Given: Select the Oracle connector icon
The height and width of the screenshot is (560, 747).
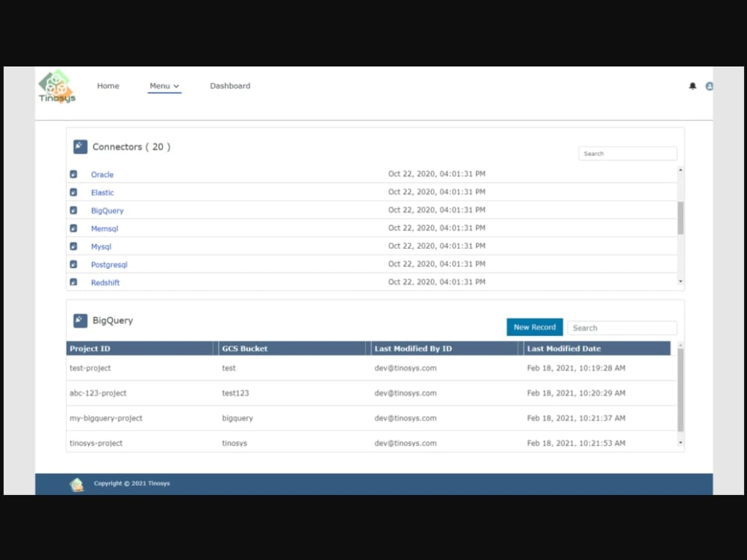Looking at the screenshot, I should click(x=72, y=174).
